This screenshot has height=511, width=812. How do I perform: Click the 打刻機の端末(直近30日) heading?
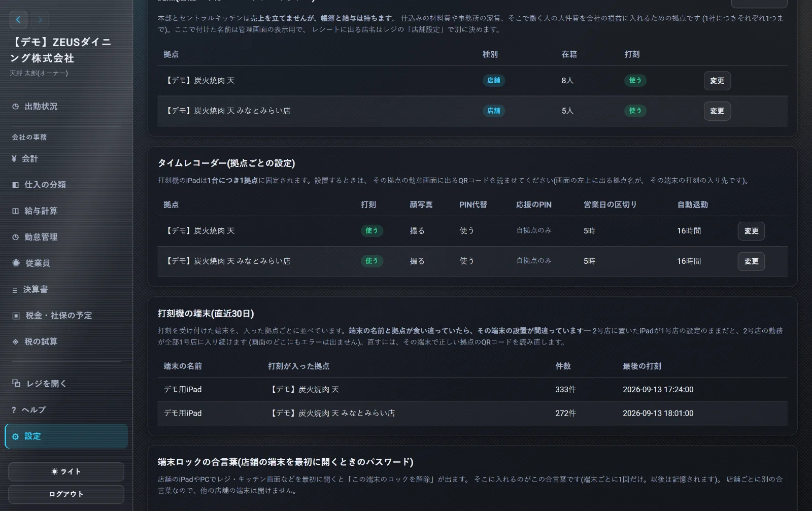pyautogui.click(x=206, y=314)
